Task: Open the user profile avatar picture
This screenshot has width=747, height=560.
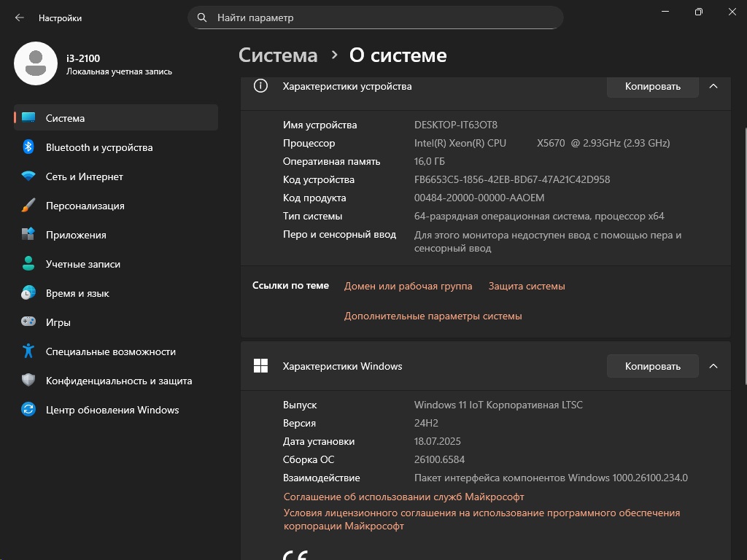Action: point(36,63)
